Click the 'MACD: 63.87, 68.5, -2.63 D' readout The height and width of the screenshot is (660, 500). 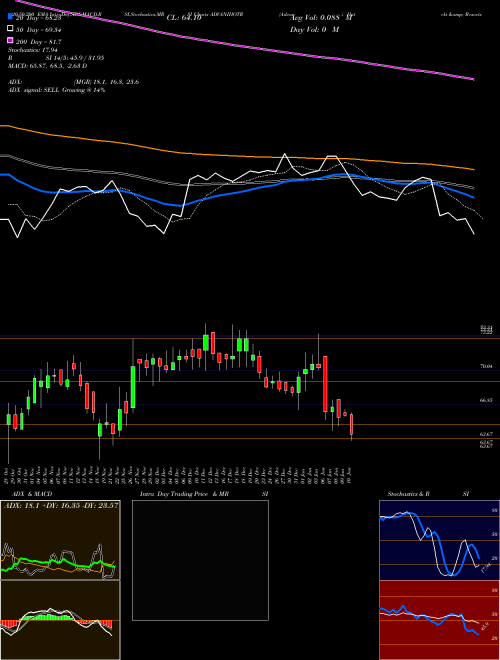coord(48,66)
